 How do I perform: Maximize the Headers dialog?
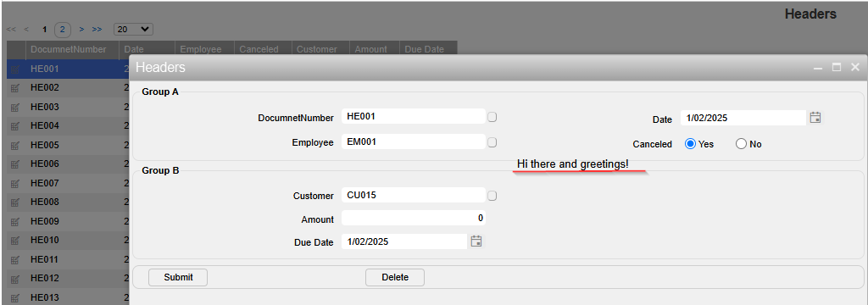(837, 67)
